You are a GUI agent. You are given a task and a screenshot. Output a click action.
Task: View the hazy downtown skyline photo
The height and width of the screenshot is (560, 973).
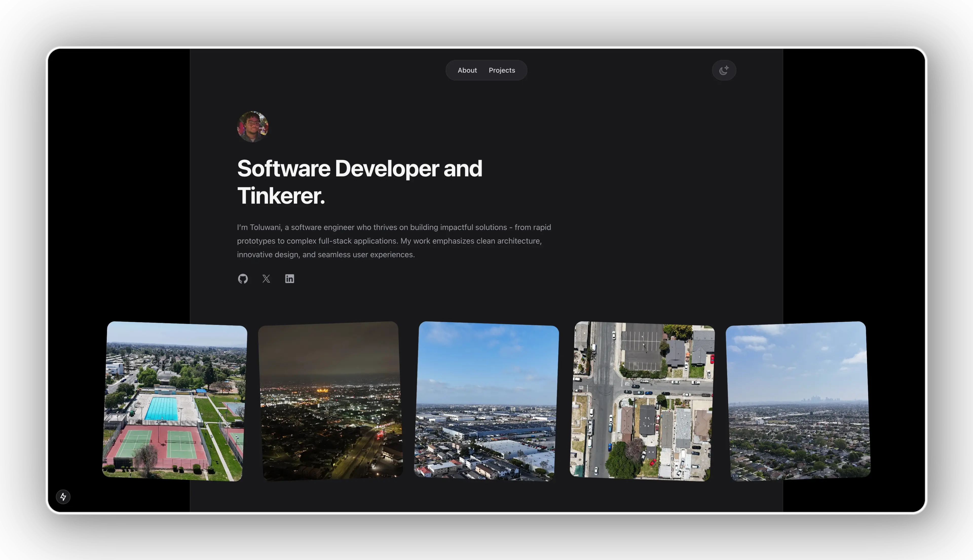coord(798,401)
